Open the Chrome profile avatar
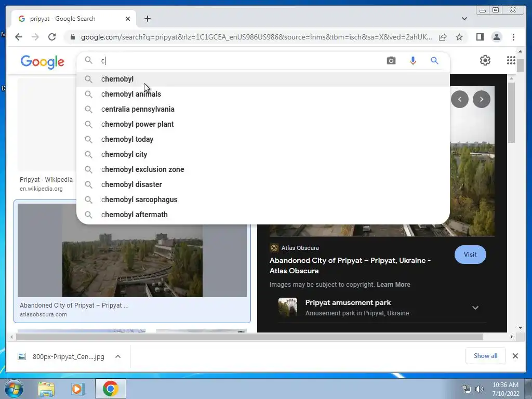 click(x=497, y=37)
